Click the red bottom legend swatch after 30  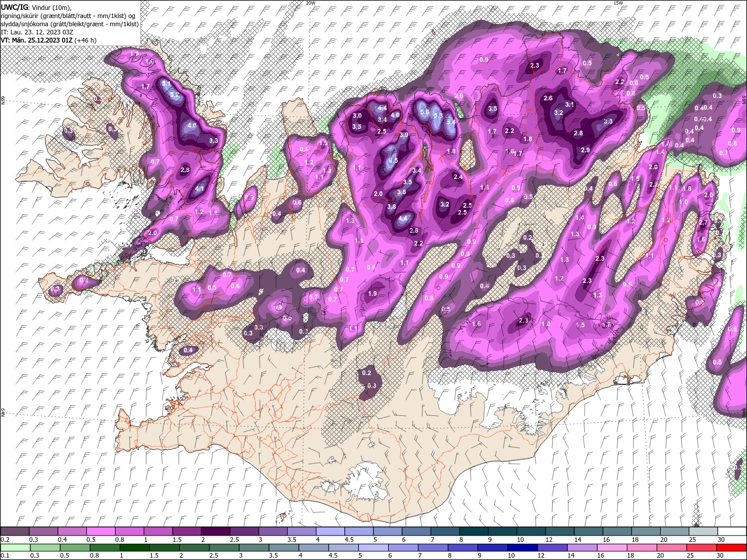click(731, 547)
